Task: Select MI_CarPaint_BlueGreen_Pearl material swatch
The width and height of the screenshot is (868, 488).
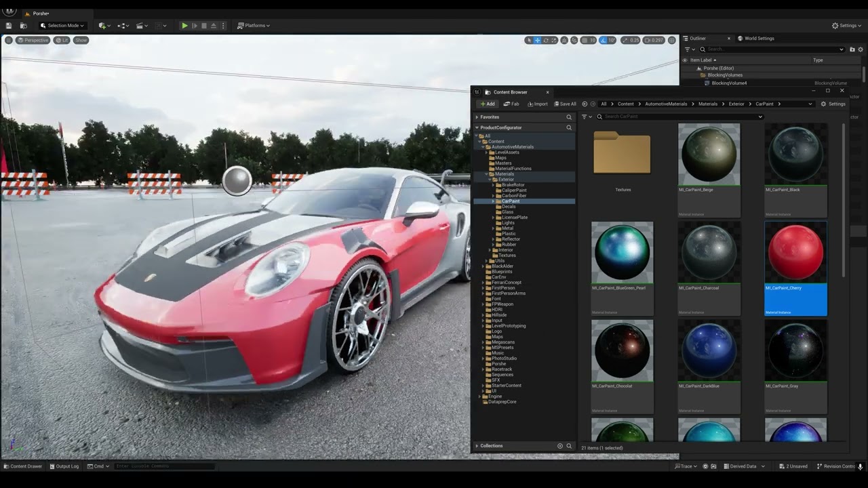Action: pyautogui.click(x=622, y=252)
